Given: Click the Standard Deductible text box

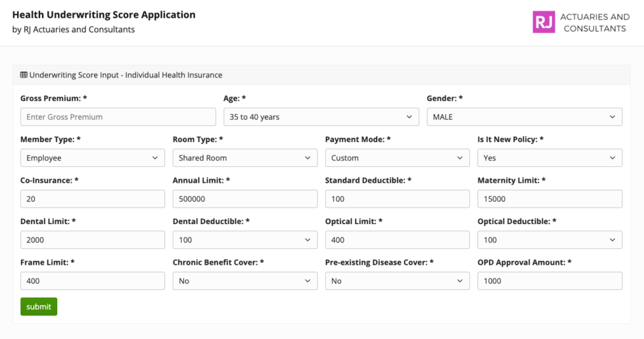Looking at the screenshot, I should [x=397, y=199].
